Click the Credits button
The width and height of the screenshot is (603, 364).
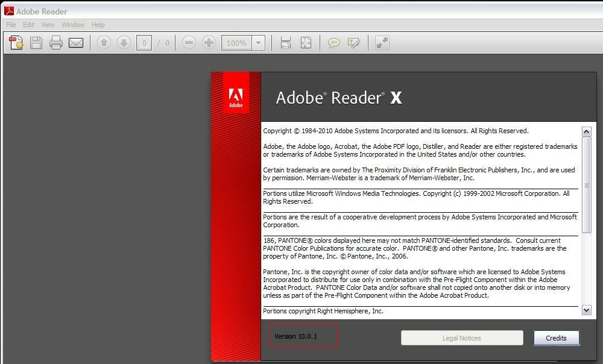point(556,338)
